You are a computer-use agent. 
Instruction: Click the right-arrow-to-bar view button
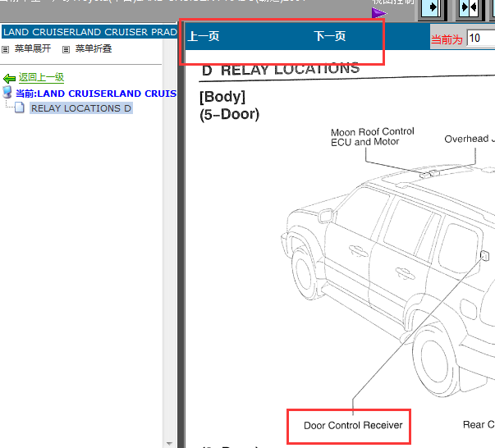coord(432,8)
